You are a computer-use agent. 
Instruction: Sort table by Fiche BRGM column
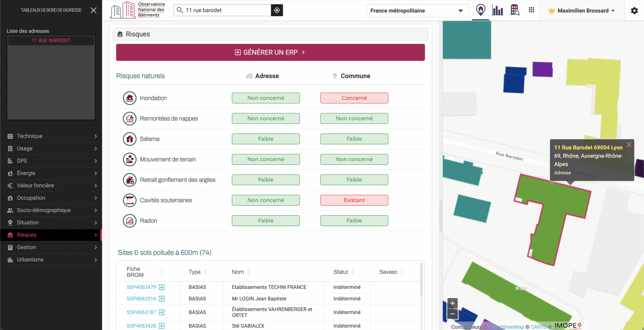[162, 272]
